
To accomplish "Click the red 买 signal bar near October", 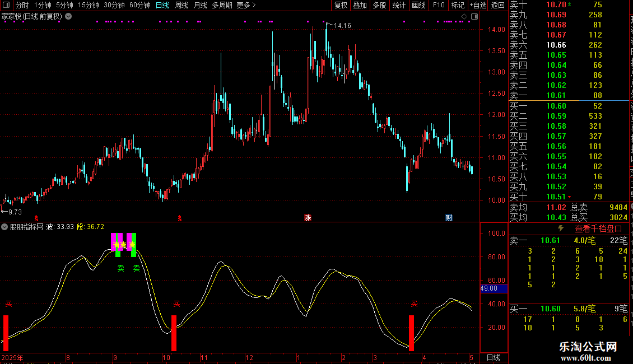I will click(x=174, y=333).
